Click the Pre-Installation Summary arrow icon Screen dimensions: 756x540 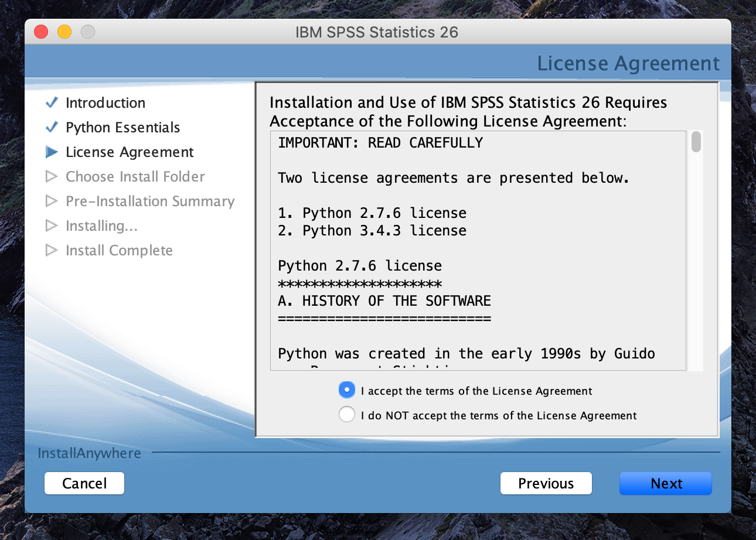pos(52,201)
